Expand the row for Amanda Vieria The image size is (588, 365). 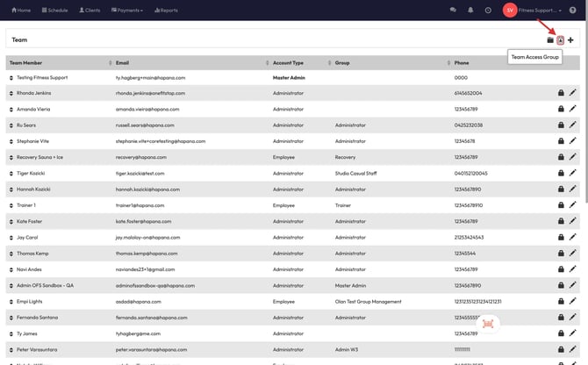11,109
